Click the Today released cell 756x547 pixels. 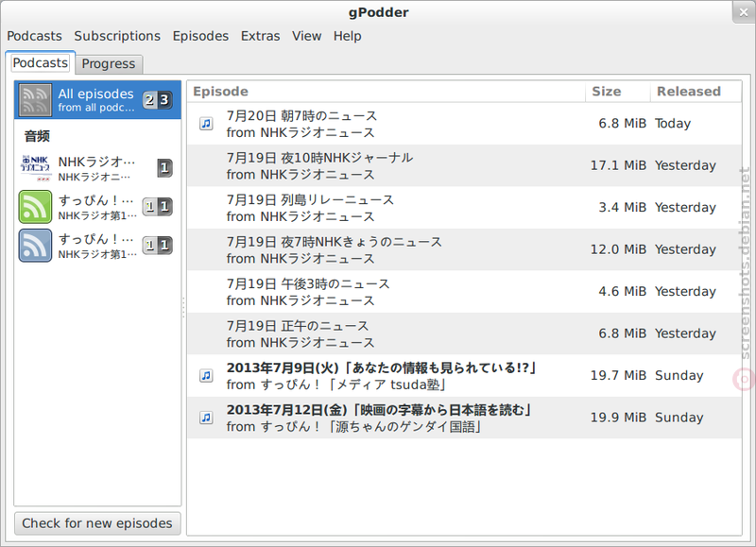673,124
